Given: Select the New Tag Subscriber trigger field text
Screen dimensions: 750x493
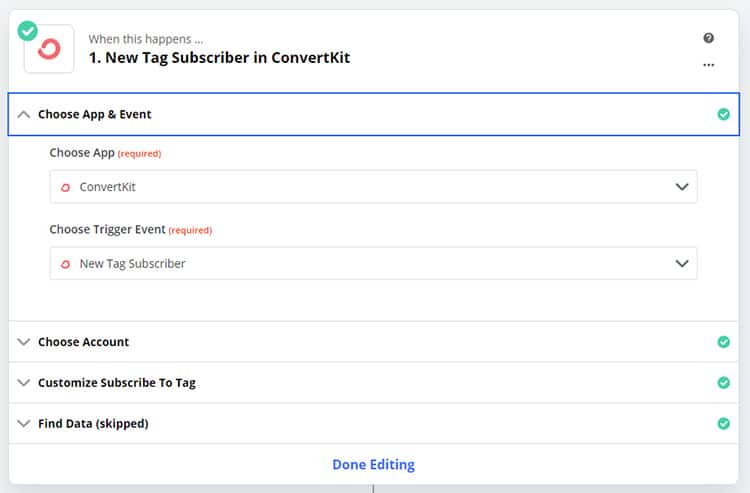Looking at the screenshot, I should click(132, 264).
